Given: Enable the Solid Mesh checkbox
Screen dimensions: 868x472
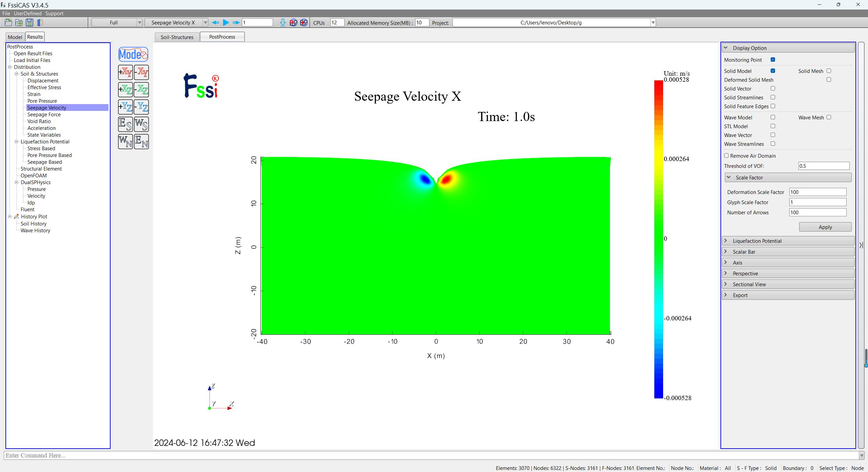Looking at the screenshot, I should [x=829, y=71].
